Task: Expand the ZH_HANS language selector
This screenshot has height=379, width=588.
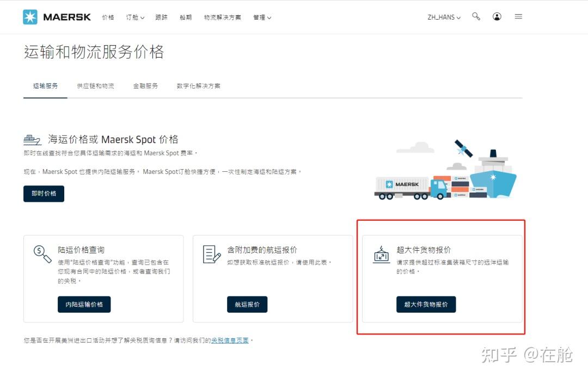Action: pos(443,17)
